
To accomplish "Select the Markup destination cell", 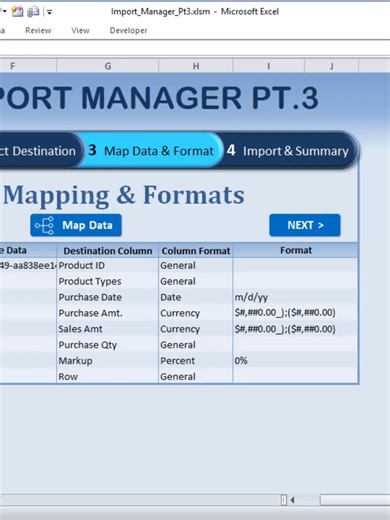I will pos(108,361).
